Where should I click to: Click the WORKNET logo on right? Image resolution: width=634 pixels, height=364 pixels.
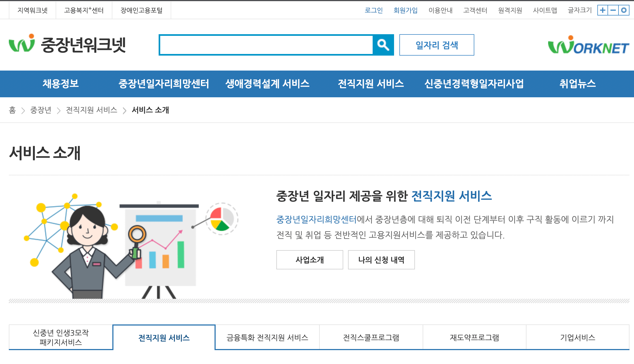click(588, 45)
